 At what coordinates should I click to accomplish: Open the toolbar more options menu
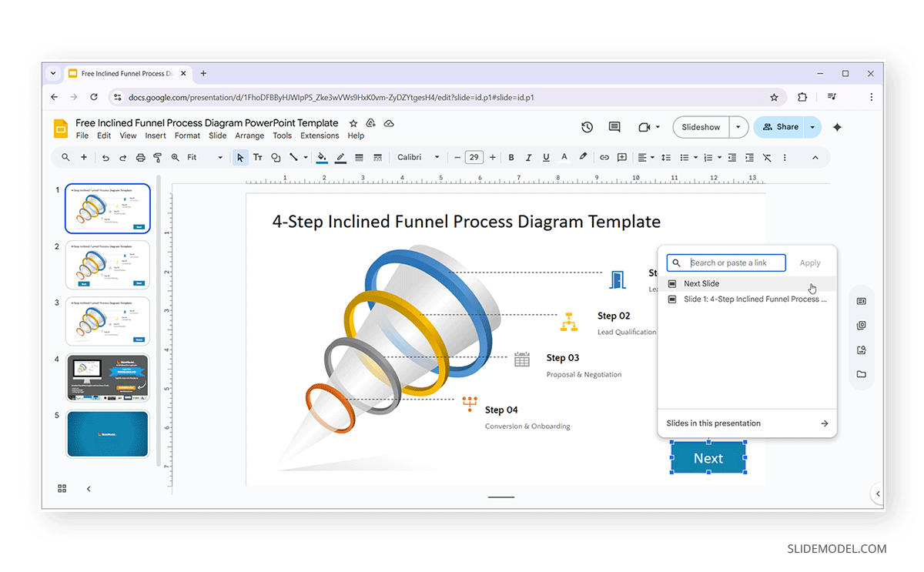point(785,157)
